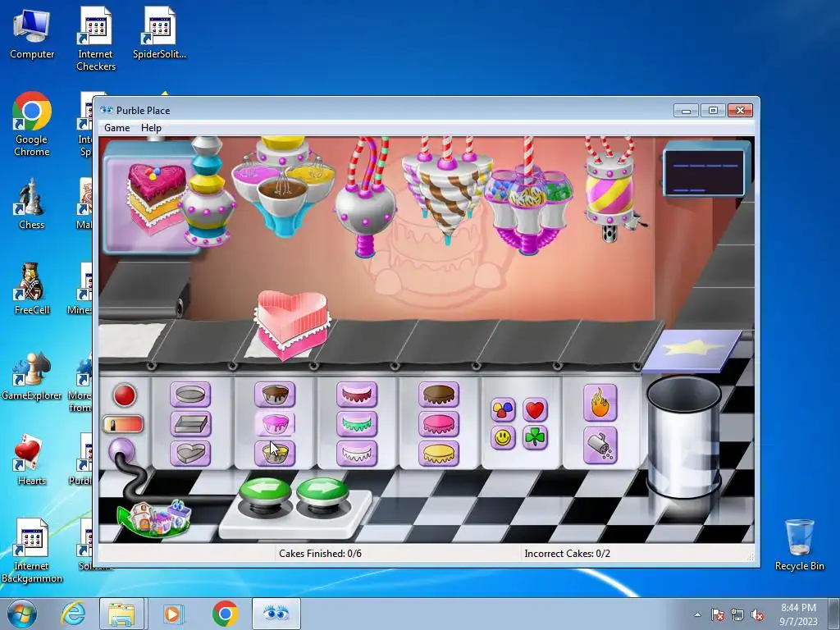Push the green left arrow conveyor button
This screenshot has width=840, height=630.
tap(266, 493)
